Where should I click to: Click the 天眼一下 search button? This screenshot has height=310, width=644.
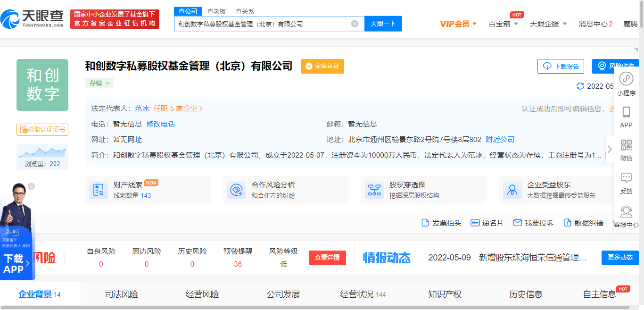pos(384,24)
